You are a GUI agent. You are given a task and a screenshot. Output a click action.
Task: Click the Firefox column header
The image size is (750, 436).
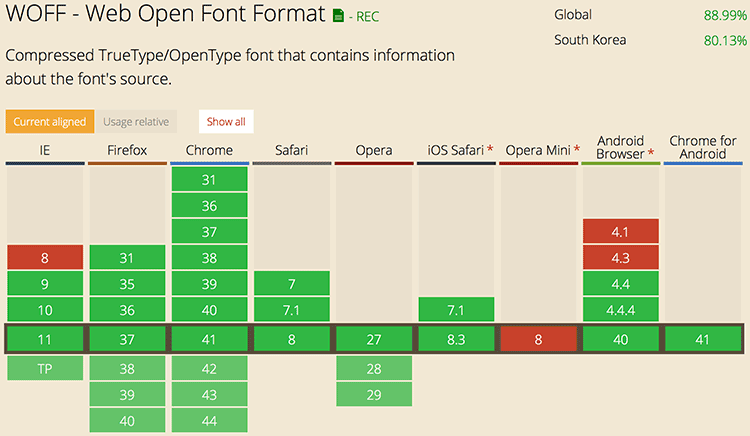(127, 150)
